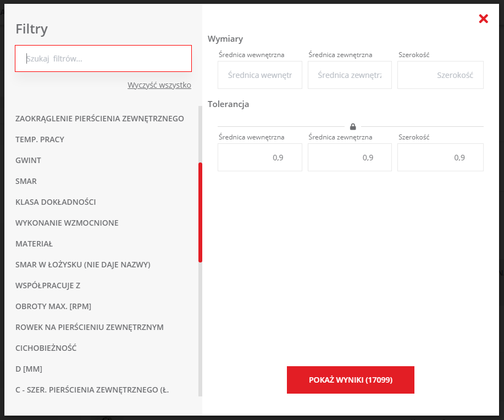Open ZAOKRĄGLENIE PIERŚCIENIA ZEWNĘTRZNEGO filter
The height and width of the screenshot is (420, 504).
tap(100, 119)
